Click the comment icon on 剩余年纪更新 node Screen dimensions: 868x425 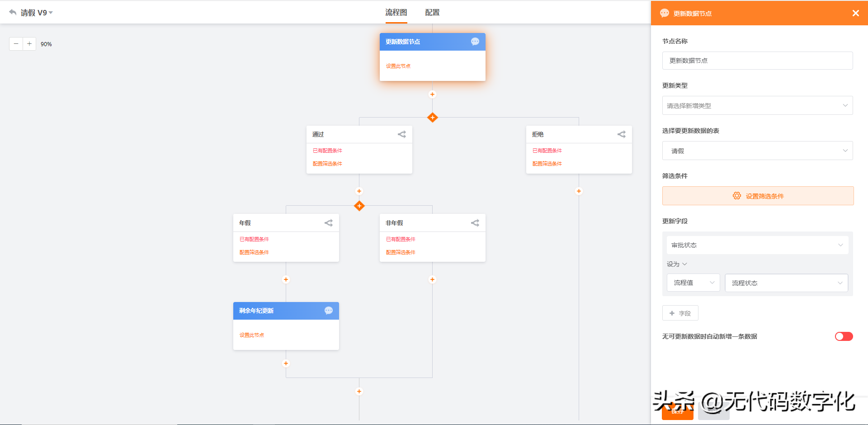click(328, 311)
